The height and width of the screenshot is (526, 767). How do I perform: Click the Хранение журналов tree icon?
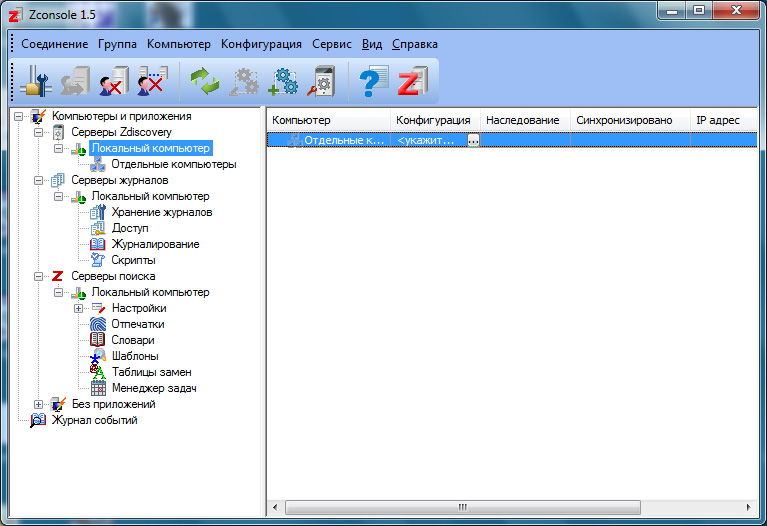click(98, 212)
